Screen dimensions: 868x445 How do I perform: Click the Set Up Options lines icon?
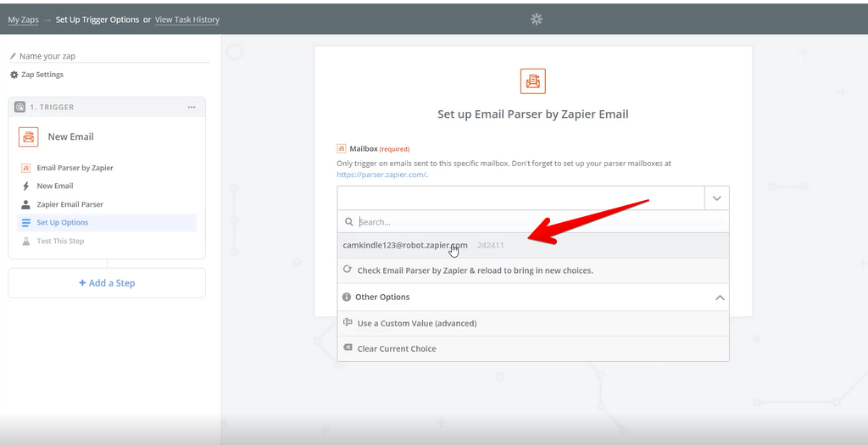pos(25,222)
